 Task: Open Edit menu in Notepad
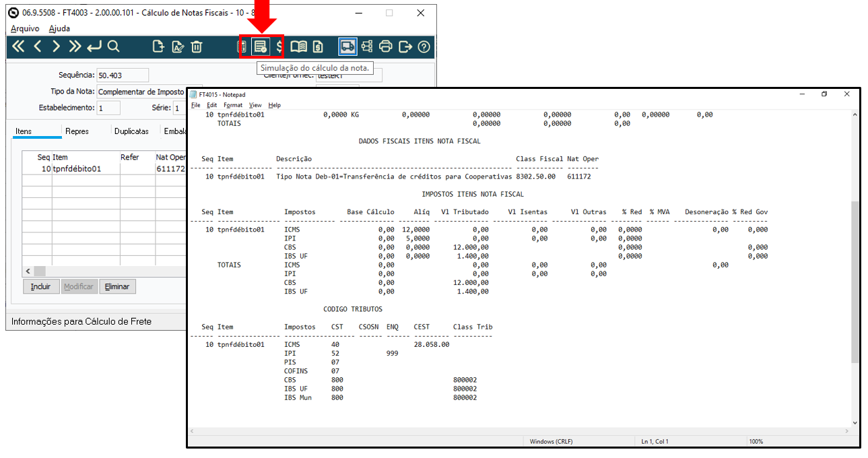coord(211,105)
